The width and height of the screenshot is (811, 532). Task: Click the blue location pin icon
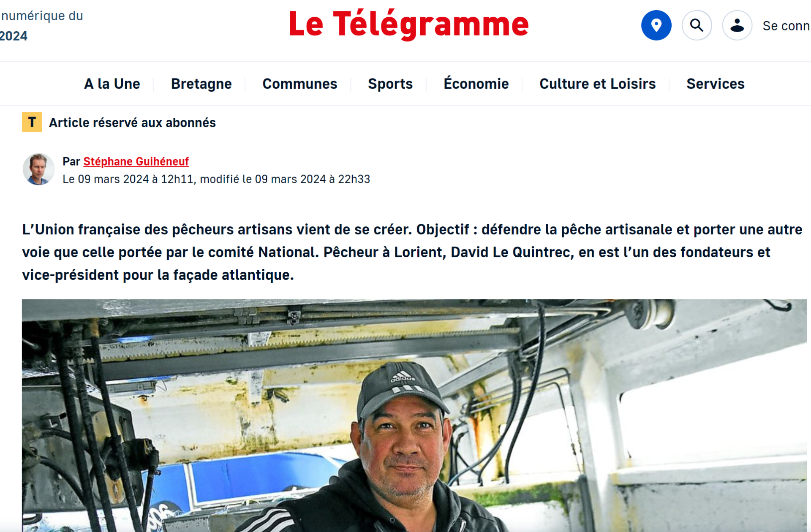click(x=656, y=25)
